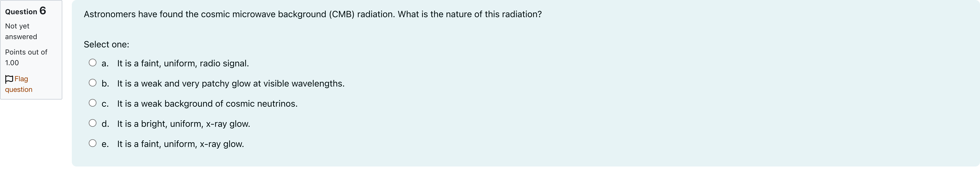
Task: Click the question info sidebar panel
Action: tap(31, 49)
